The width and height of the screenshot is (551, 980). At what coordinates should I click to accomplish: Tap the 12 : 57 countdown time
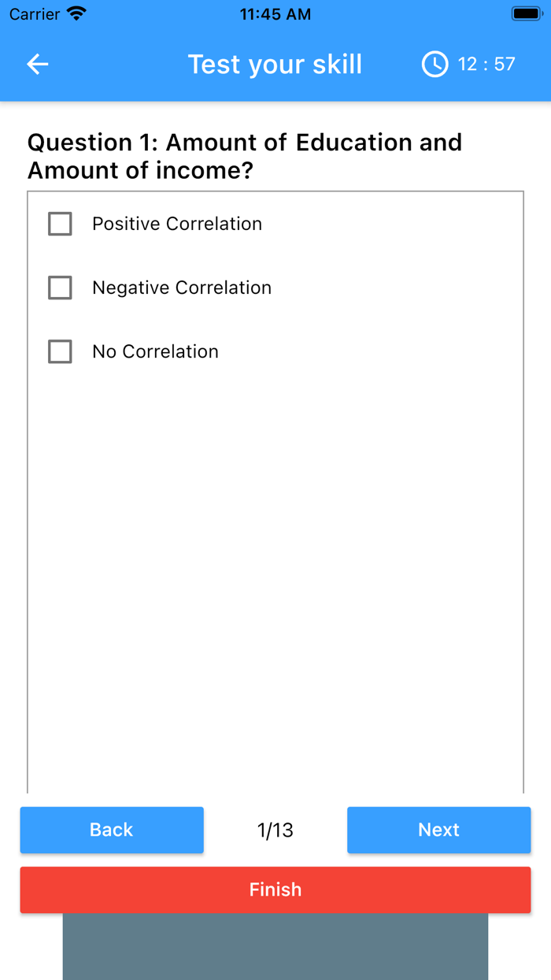click(486, 65)
